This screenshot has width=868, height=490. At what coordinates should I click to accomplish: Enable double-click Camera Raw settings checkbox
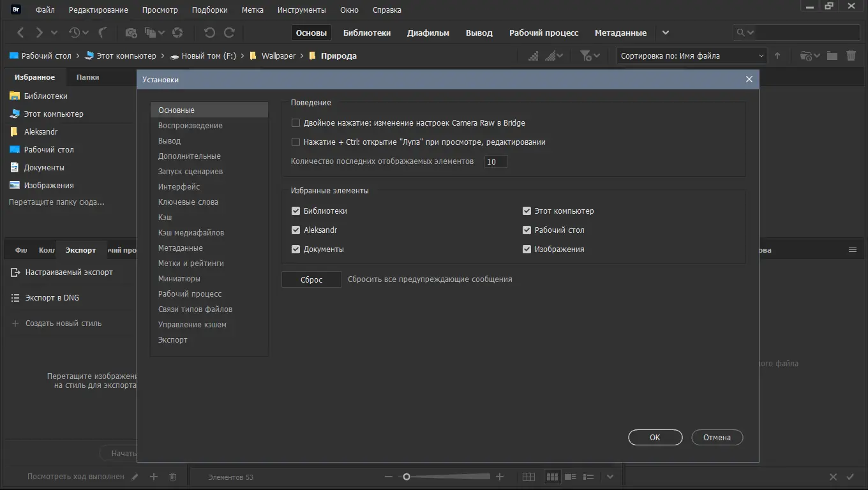point(296,123)
